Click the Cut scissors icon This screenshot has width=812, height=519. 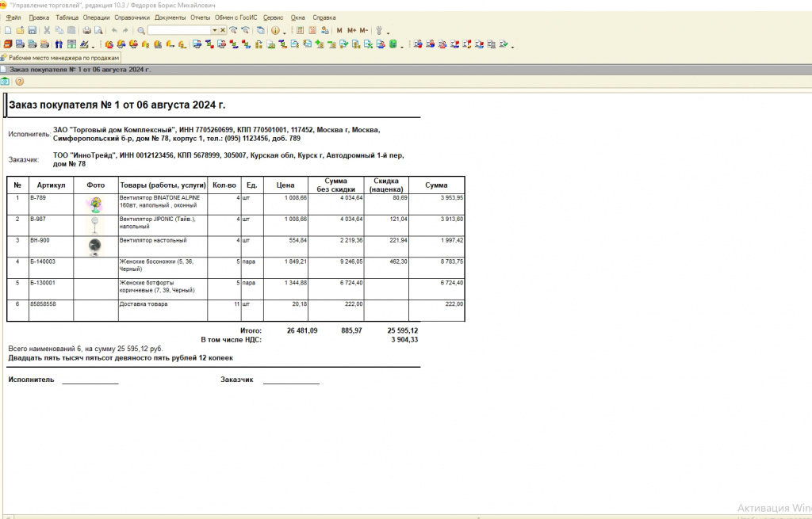click(x=48, y=30)
